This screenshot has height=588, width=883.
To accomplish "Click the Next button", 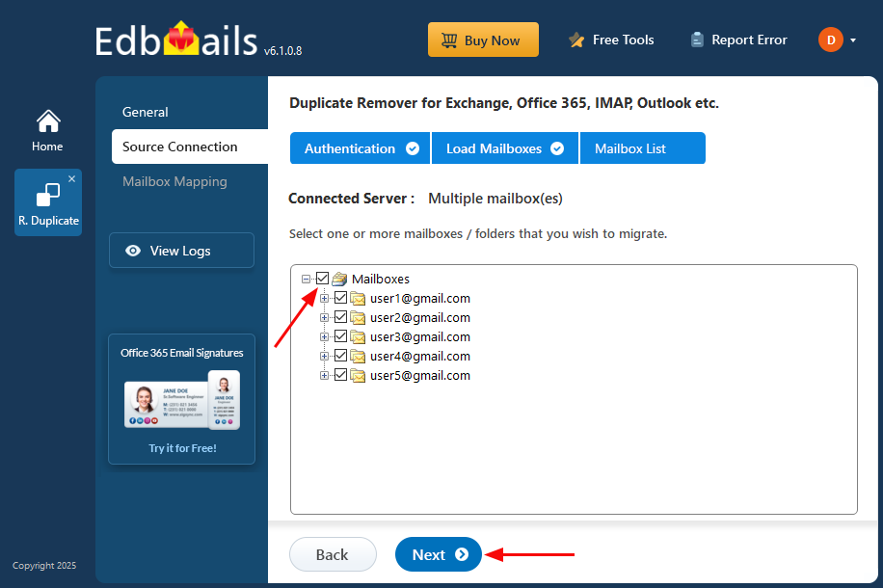I will [439, 554].
